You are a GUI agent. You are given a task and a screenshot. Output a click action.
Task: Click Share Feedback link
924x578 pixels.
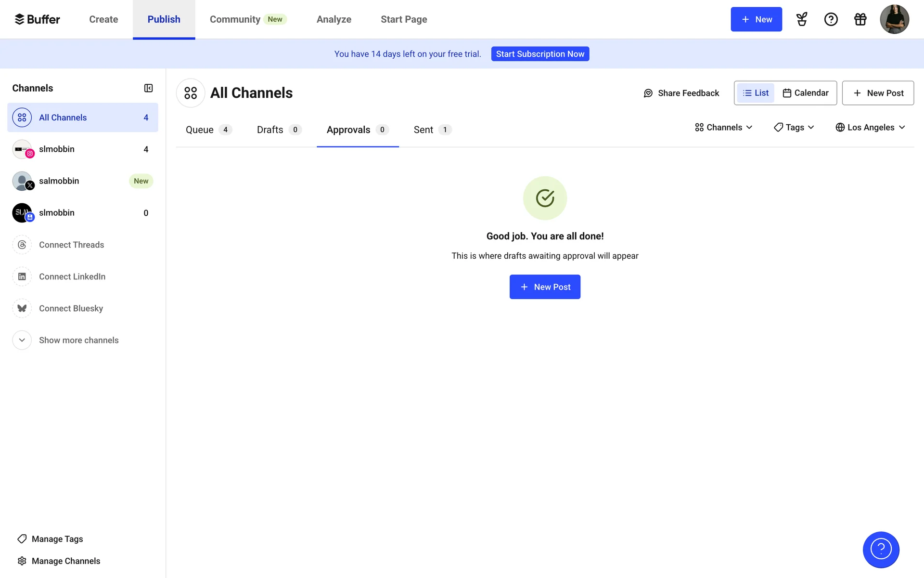[681, 93]
